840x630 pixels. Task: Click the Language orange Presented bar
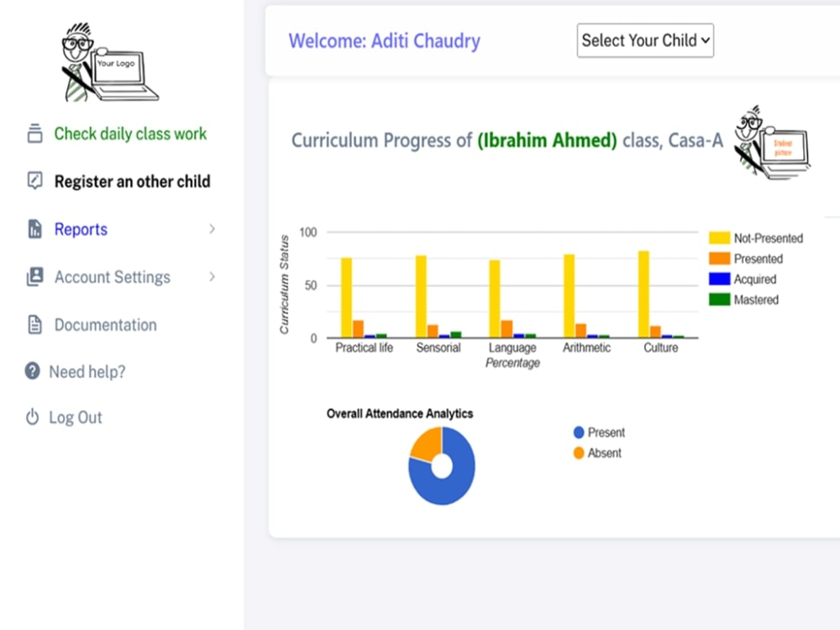coord(507,329)
